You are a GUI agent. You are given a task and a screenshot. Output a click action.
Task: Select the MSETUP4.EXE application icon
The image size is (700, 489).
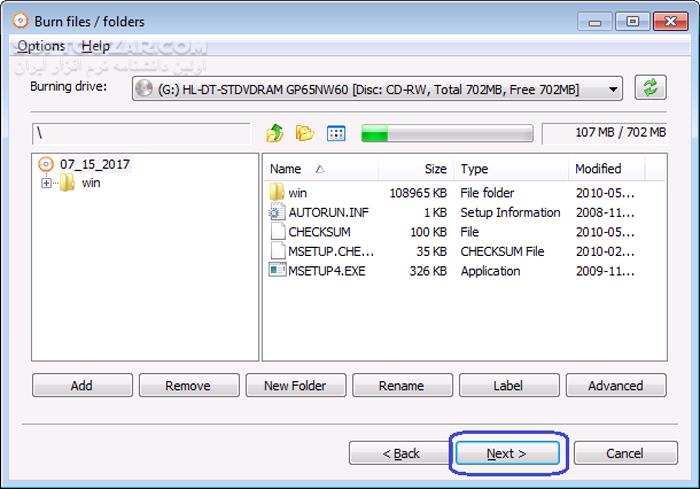tap(277, 270)
